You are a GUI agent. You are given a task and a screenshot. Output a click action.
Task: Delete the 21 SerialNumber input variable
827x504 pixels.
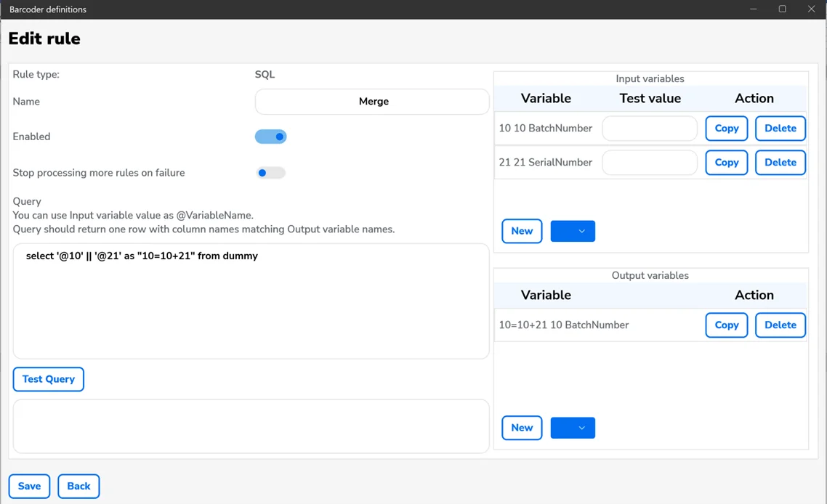(x=780, y=163)
